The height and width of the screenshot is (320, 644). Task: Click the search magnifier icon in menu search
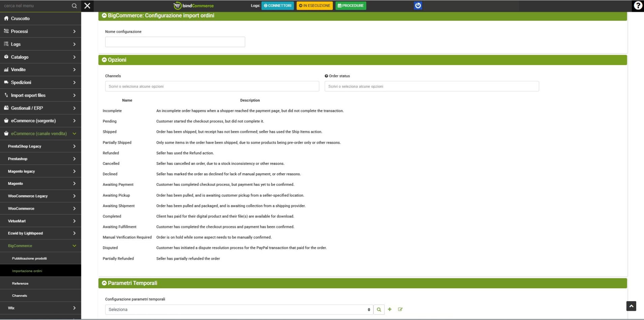(x=74, y=6)
